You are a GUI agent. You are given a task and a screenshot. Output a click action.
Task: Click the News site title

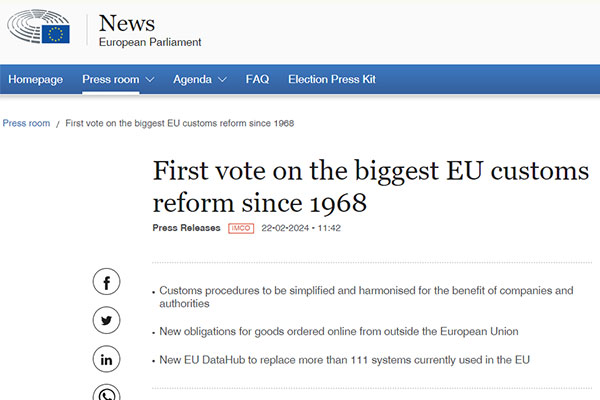[x=127, y=23]
